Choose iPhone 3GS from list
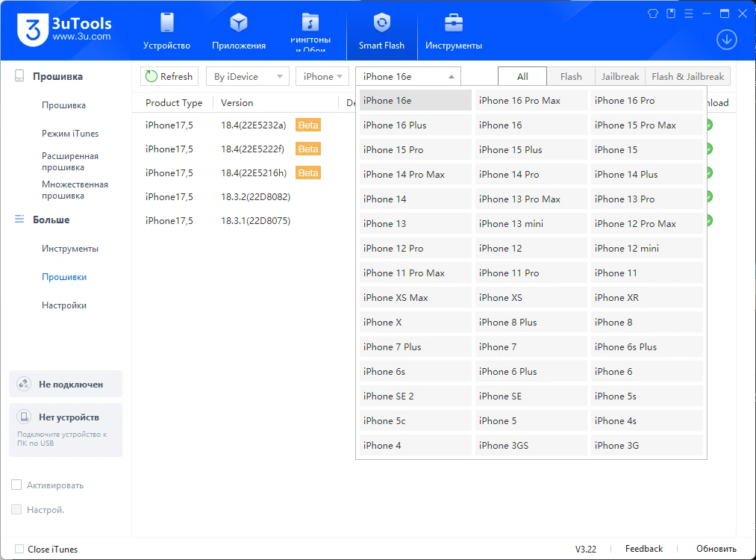756x560 pixels. tap(531, 445)
